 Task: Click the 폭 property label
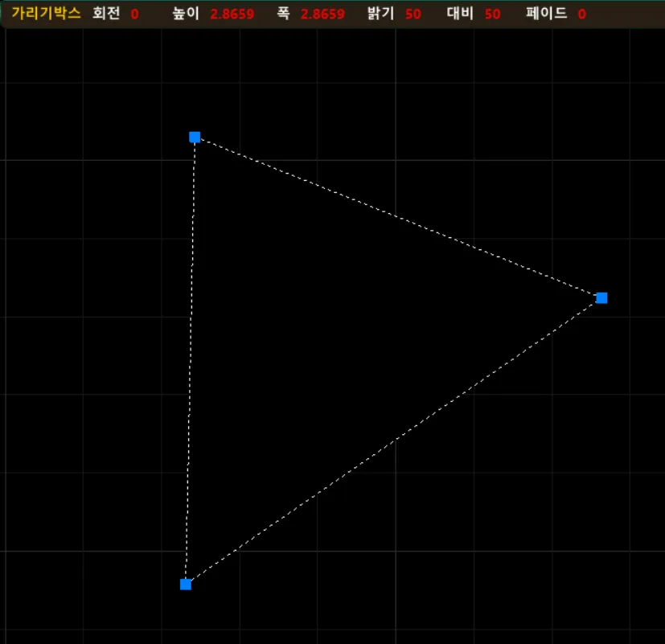283,14
